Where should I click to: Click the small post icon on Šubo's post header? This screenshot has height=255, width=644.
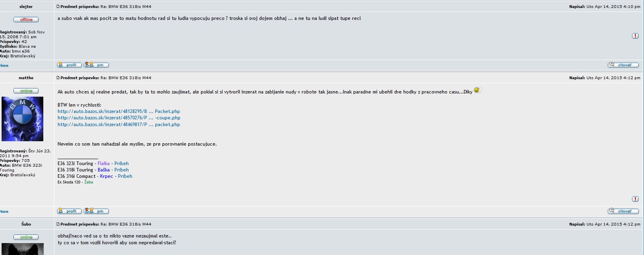coord(58,224)
